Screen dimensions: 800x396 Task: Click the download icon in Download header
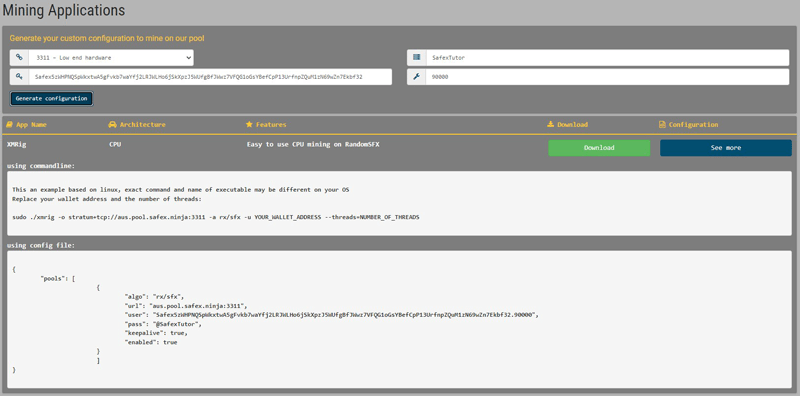[x=550, y=125]
